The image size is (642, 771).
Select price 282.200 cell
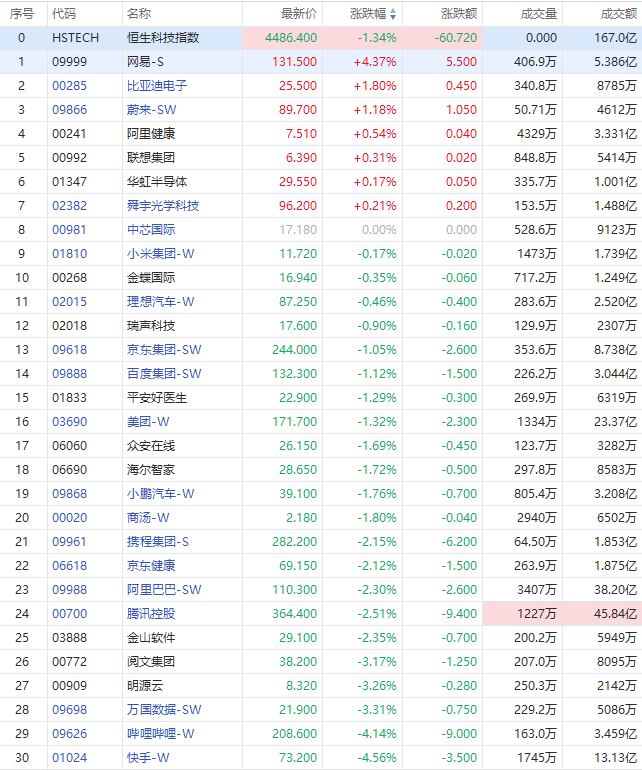tap(295, 542)
